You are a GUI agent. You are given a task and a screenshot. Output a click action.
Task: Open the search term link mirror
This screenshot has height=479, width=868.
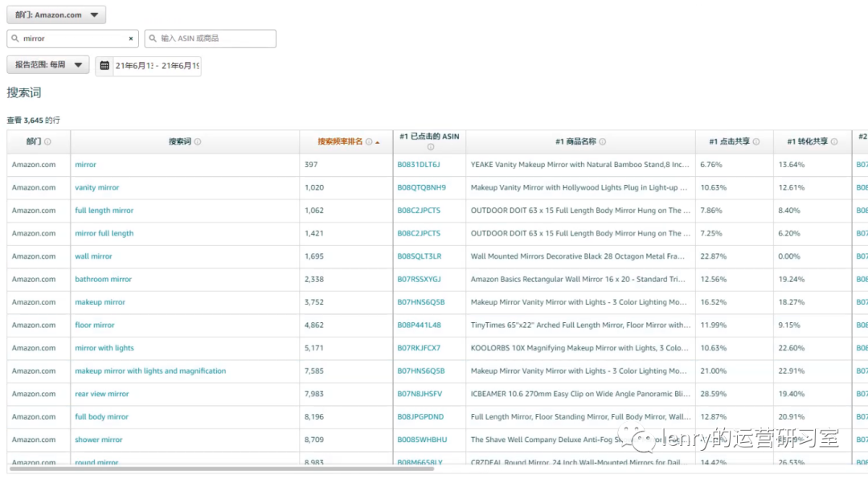pyautogui.click(x=85, y=165)
